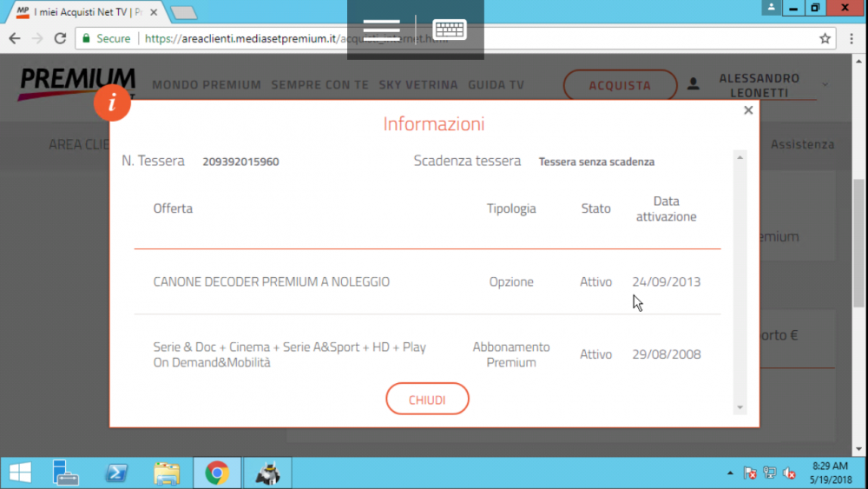Viewport: 868px width, 489px height.
Task: Close the Informazioni dialog with X
Action: (x=748, y=110)
